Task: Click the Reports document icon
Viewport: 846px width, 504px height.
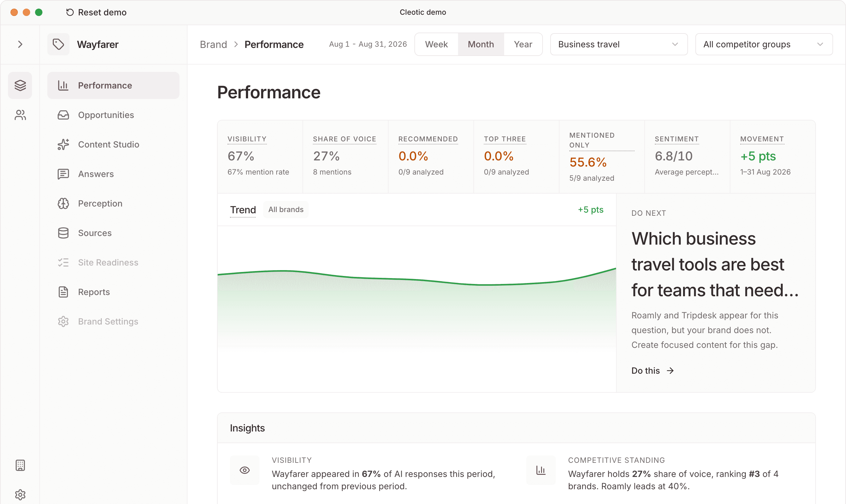Action: [x=63, y=292]
